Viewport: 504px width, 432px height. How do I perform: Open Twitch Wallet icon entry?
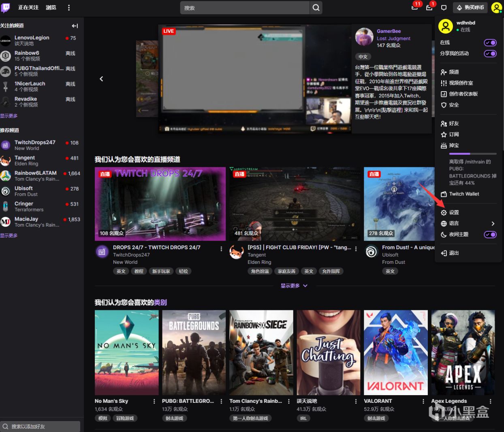[460, 194]
